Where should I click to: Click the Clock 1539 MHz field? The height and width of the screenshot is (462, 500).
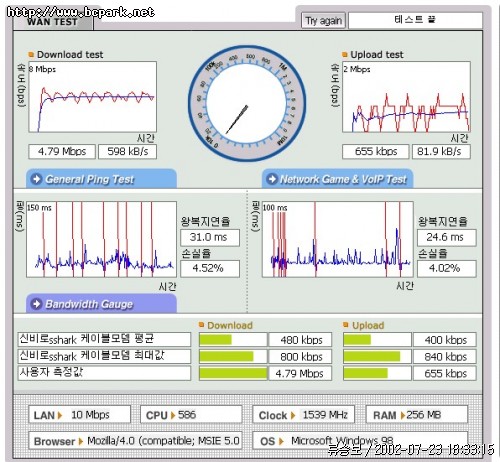pos(303,415)
